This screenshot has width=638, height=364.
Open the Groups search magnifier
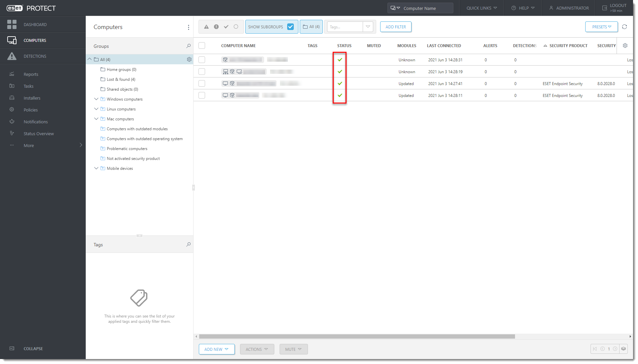tap(188, 46)
